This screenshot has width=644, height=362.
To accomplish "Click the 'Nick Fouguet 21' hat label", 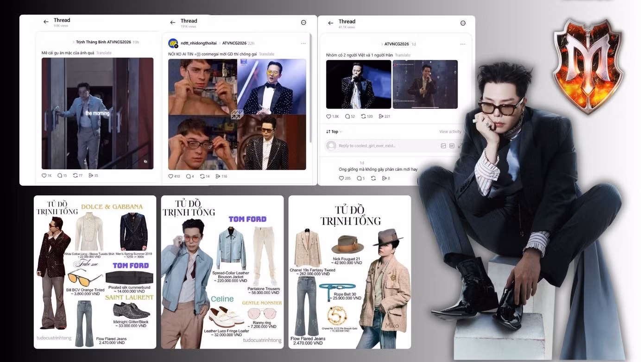I will 347,259.
